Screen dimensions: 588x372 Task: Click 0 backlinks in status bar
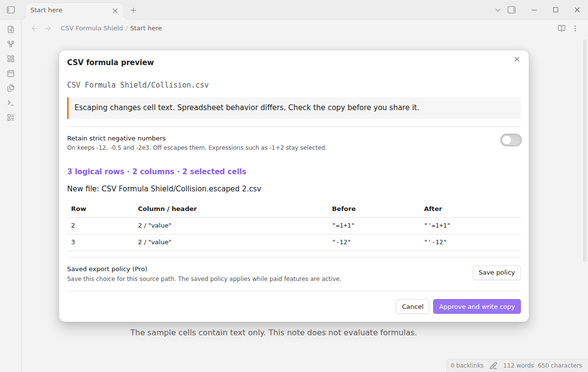point(467,366)
